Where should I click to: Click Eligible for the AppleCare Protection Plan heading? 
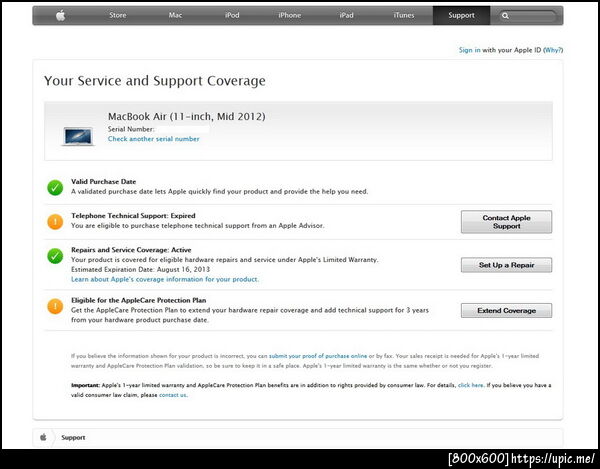[x=139, y=300]
